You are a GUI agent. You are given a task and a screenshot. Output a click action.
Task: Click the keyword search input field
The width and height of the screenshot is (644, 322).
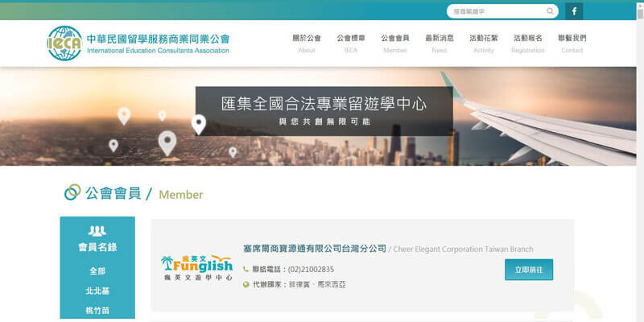[497, 11]
